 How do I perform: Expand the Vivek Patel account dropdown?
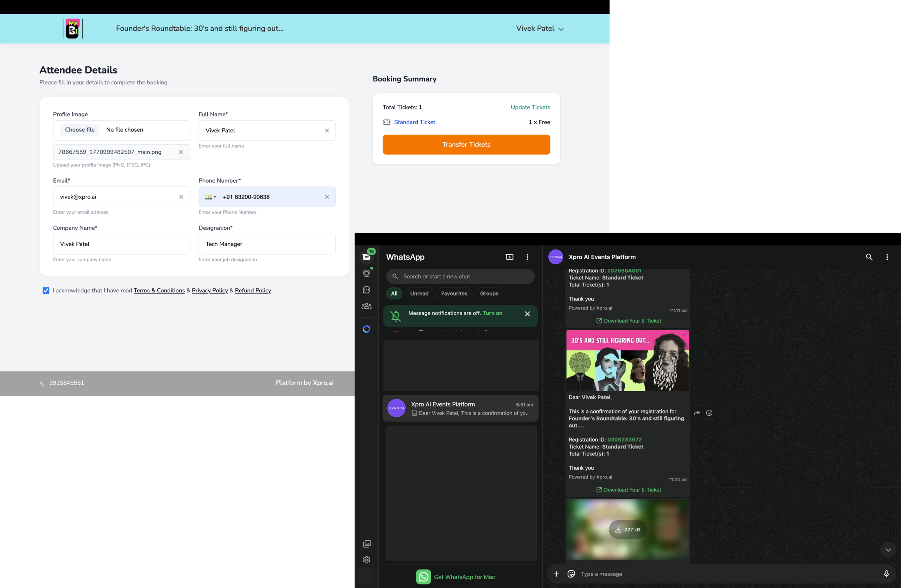point(540,29)
